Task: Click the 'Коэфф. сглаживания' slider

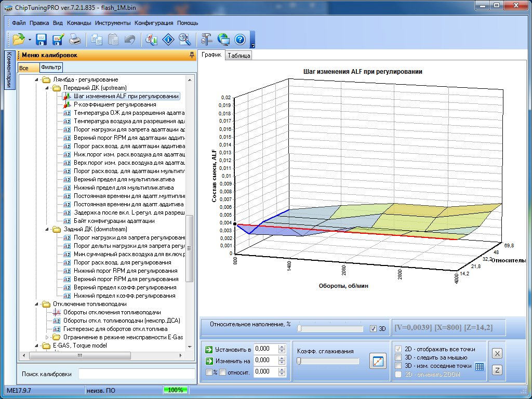Action: pos(327,361)
